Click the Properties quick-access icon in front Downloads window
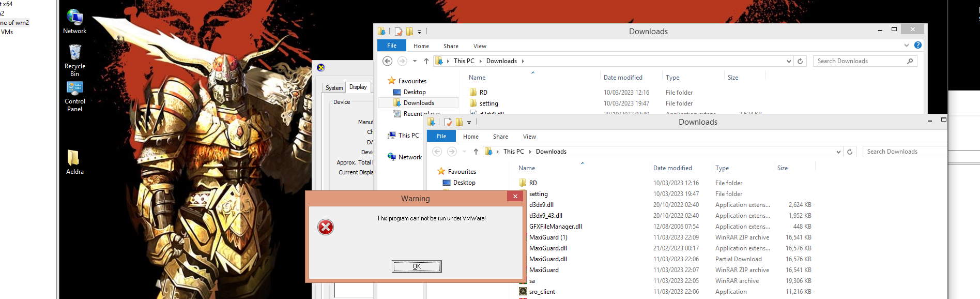This screenshot has width=980, height=299. tap(448, 122)
